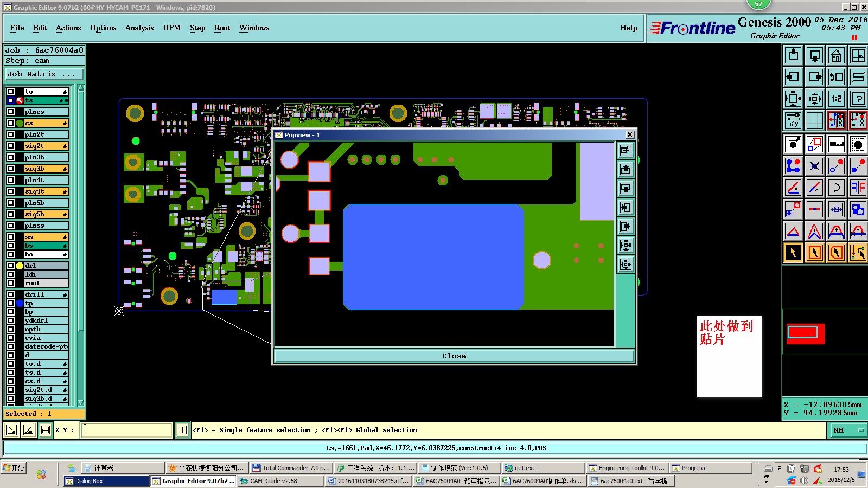Click the zoom in icon with inward arrows
Viewport: 868px width, 488px height.
(793, 99)
